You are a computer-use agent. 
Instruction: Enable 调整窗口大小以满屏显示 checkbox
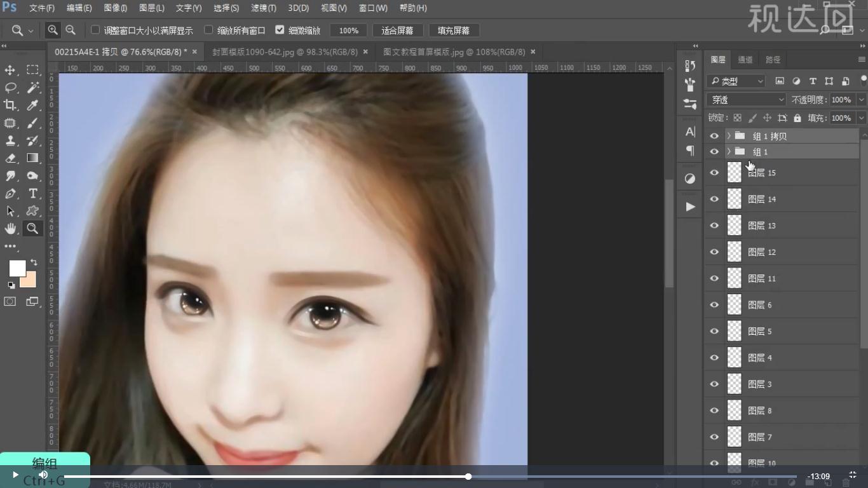pos(95,30)
